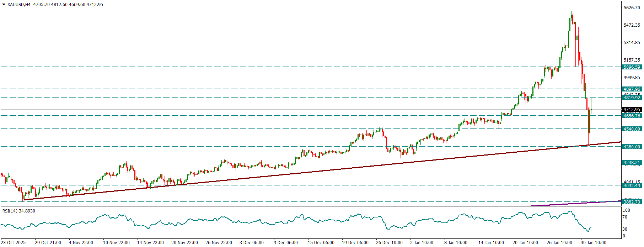Click the 3882.73 level price tag
Image resolution: width=644 pixels, height=247 pixels.
click(632, 202)
